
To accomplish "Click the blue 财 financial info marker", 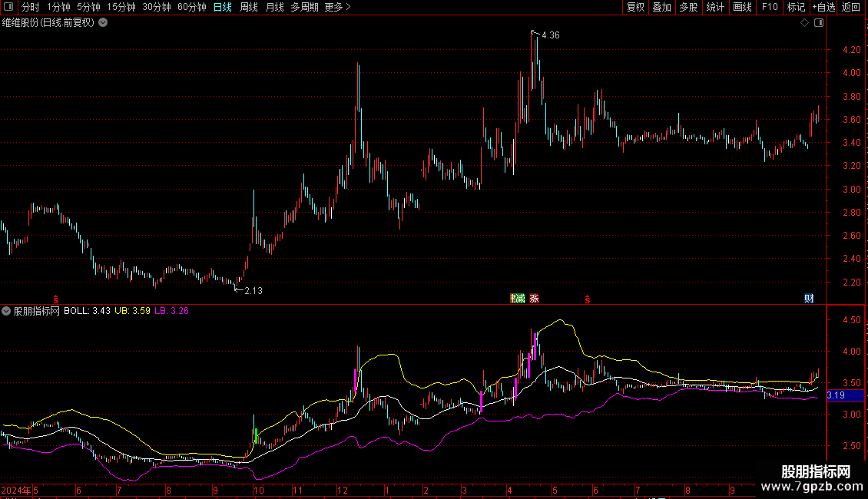I will pos(809,298).
